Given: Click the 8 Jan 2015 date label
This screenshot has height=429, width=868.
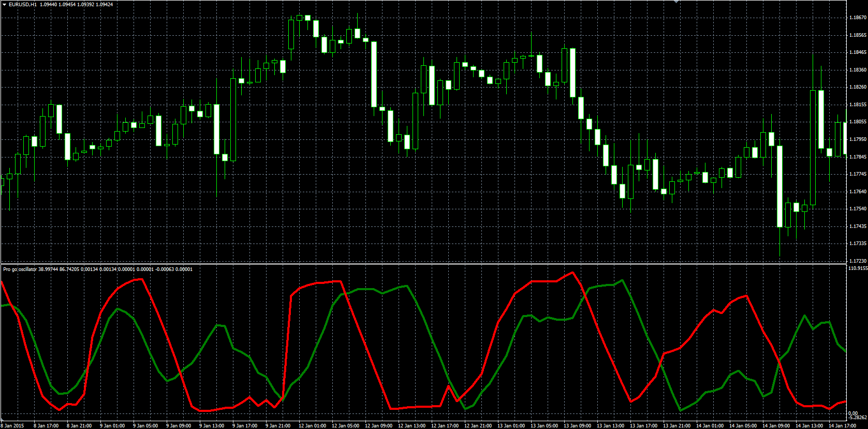Looking at the screenshot, I should [x=12, y=426].
